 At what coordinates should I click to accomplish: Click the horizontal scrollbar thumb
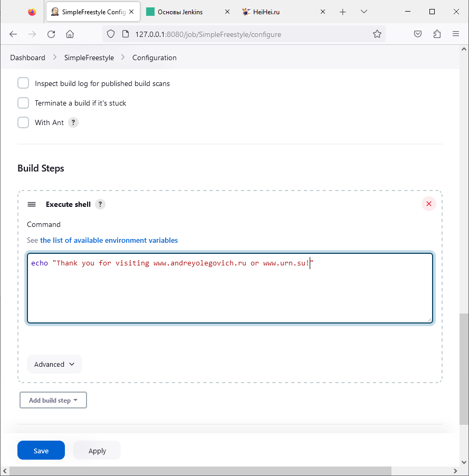tap(200, 471)
